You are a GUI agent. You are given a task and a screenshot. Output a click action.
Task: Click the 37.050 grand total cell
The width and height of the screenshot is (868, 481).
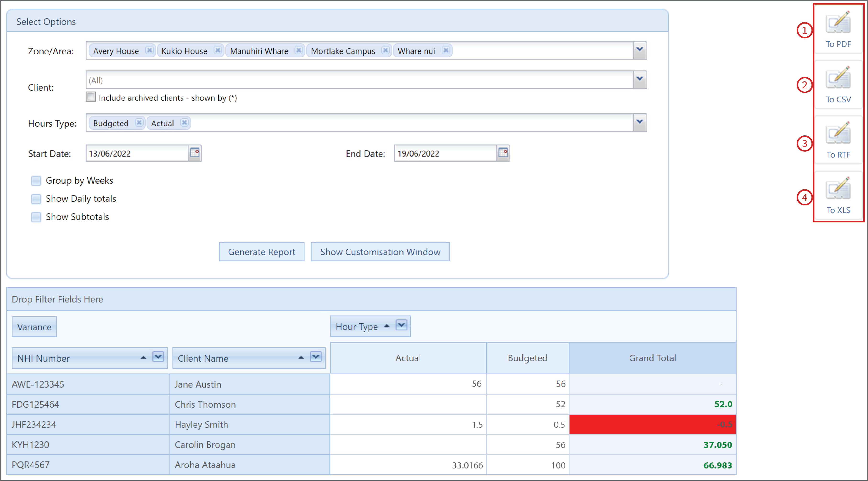(x=653, y=444)
